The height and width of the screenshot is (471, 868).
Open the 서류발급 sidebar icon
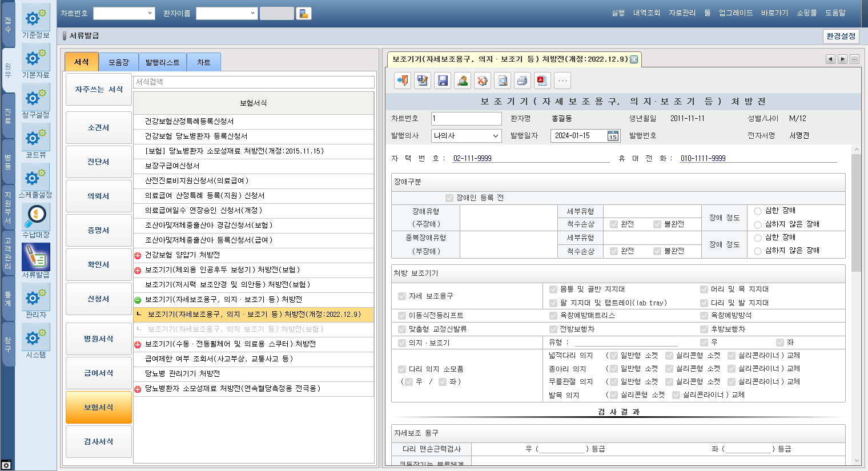point(36,261)
